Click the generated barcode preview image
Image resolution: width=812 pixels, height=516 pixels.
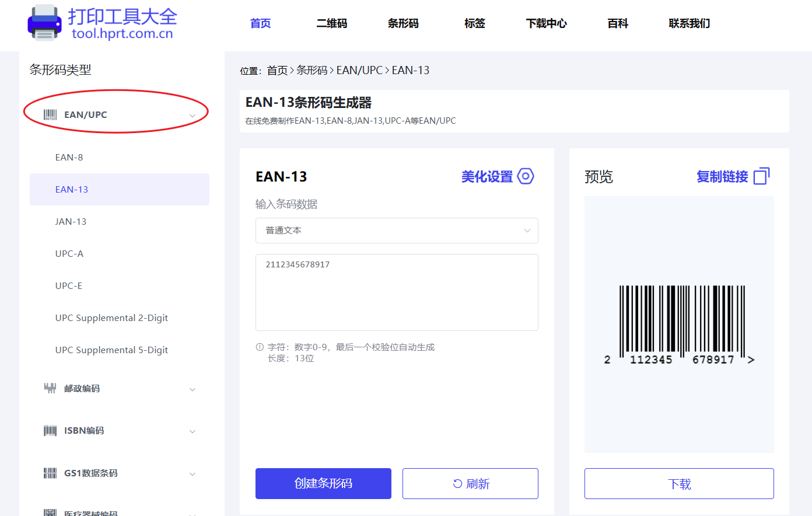click(x=680, y=325)
